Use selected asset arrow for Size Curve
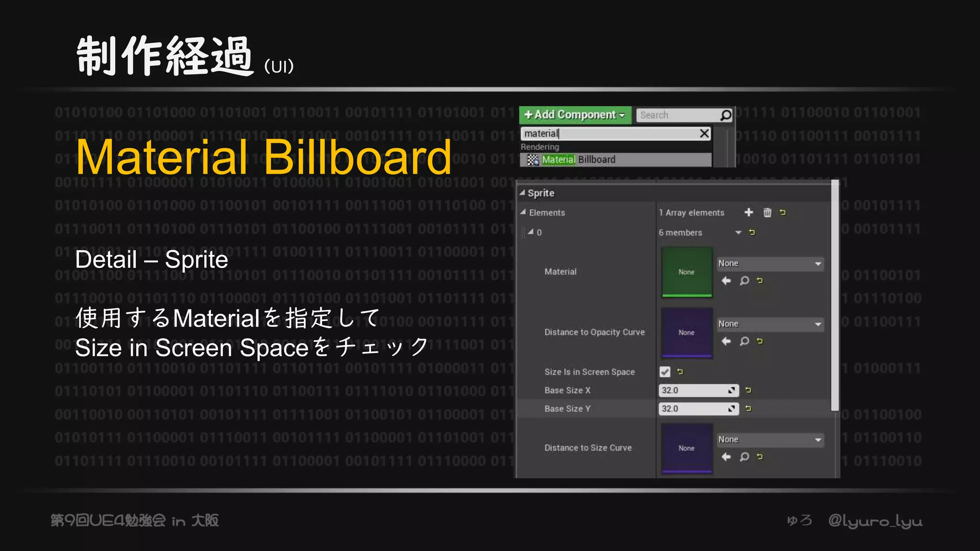The height and width of the screenshot is (551, 980). point(726,457)
